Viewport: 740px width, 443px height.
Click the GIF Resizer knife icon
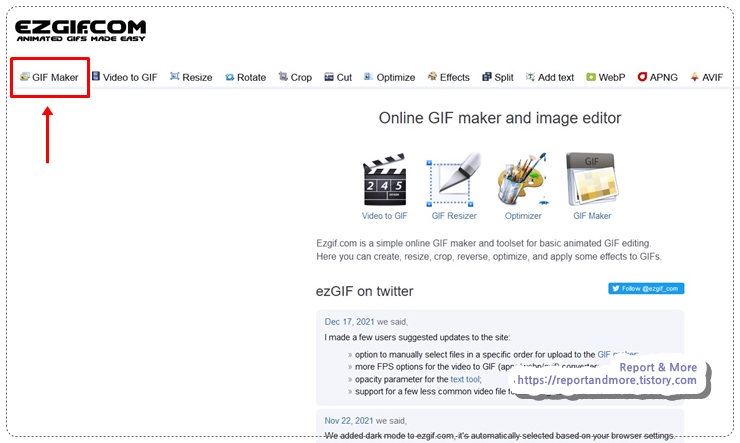[454, 180]
